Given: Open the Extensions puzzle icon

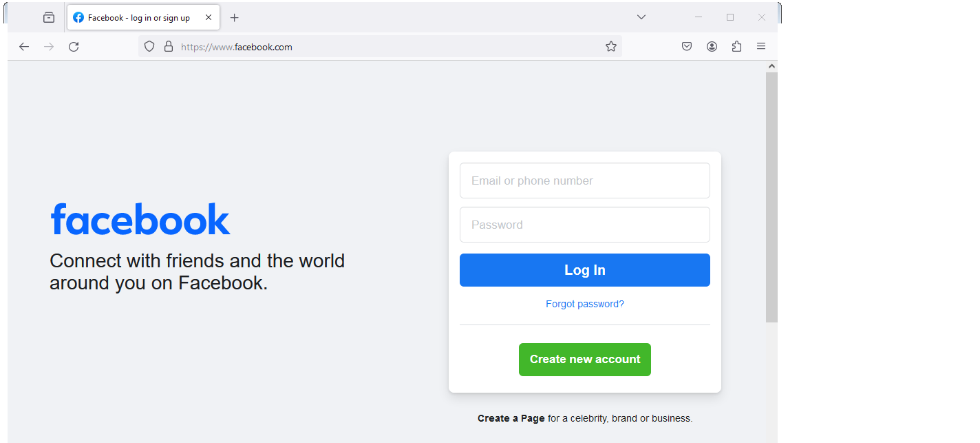Looking at the screenshot, I should pyautogui.click(x=736, y=47).
